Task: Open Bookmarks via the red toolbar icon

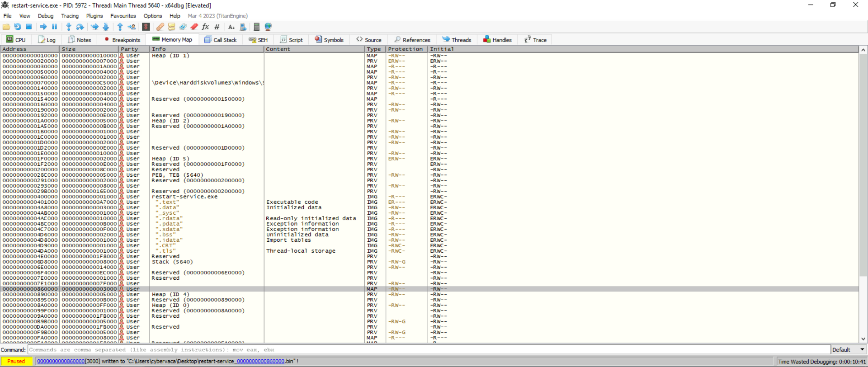Action: click(x=194, y=27)
